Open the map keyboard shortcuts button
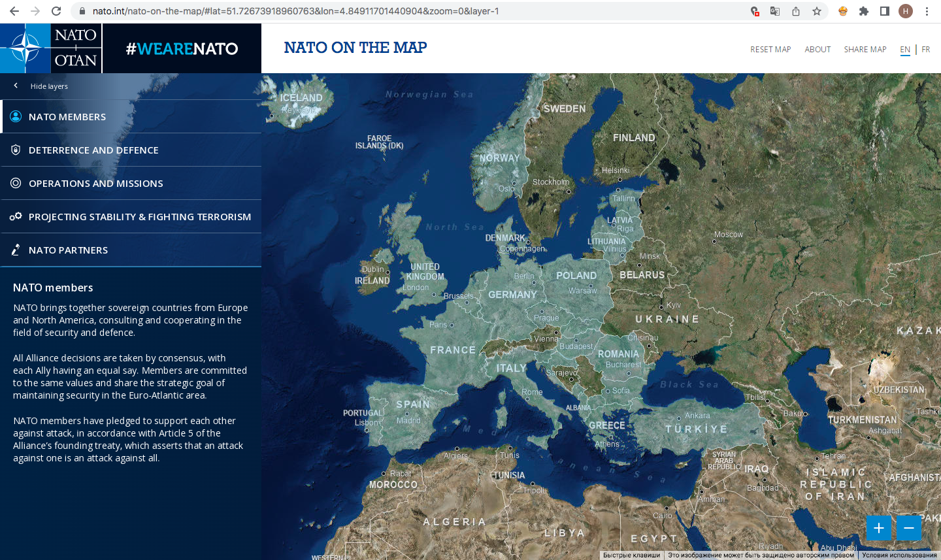This screenshot has height=560, width=941. tap(631, 555)
